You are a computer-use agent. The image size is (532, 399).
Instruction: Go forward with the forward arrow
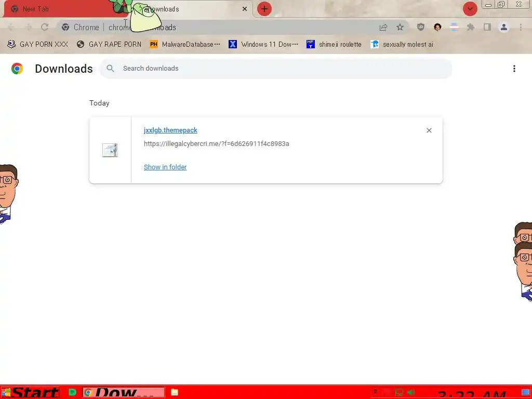point(28,27)
